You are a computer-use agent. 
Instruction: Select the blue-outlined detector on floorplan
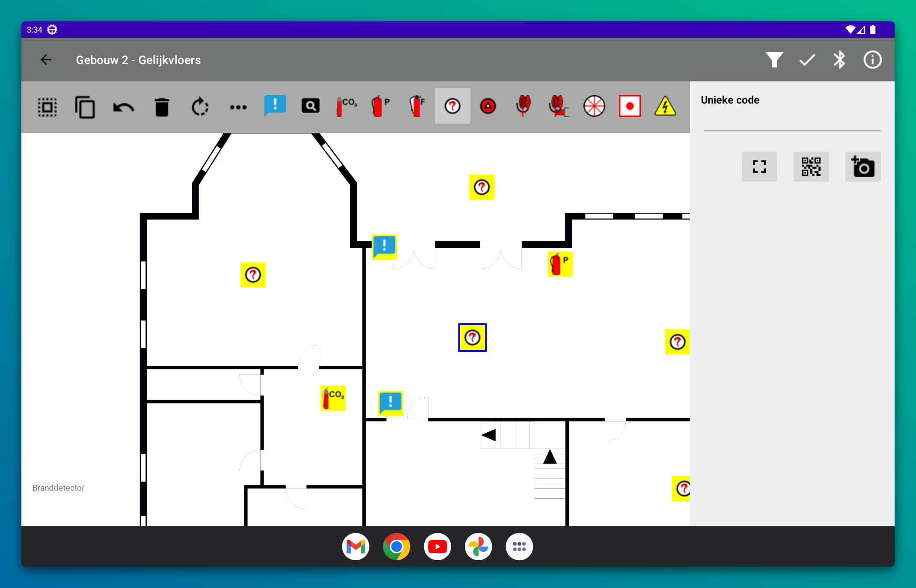click(472, 338)
